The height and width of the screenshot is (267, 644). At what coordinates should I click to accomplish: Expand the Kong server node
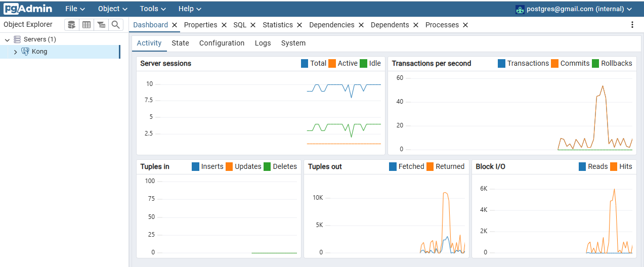tap(15, 52)
